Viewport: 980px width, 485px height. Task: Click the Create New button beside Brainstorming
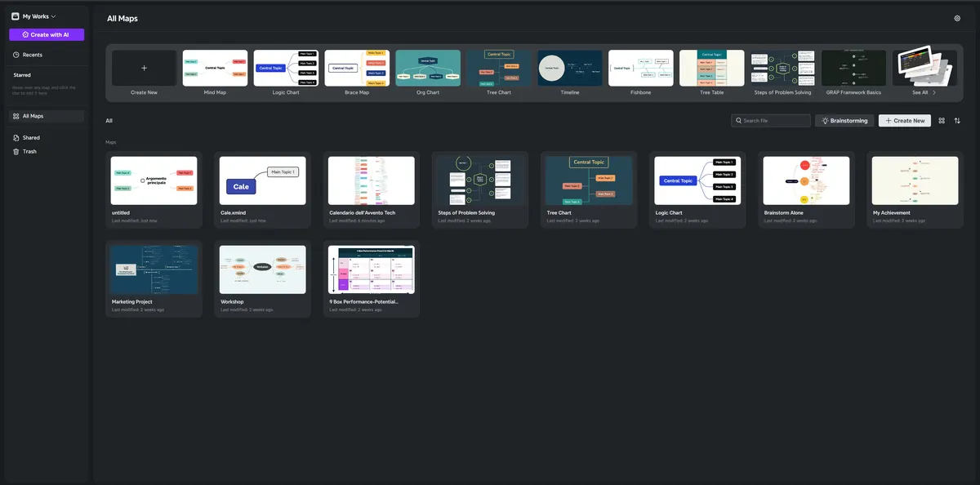click(x=905, y=121)
